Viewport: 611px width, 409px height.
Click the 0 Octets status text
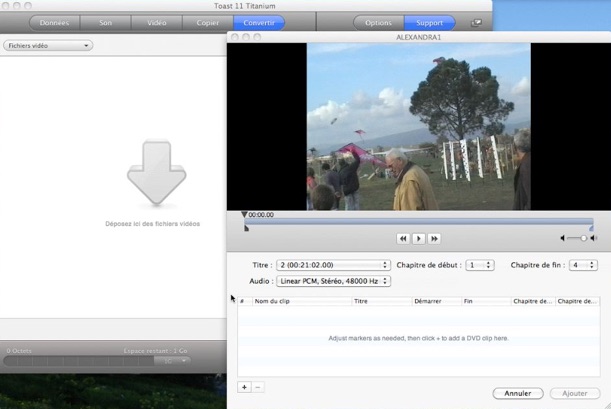tap(19, 351)
